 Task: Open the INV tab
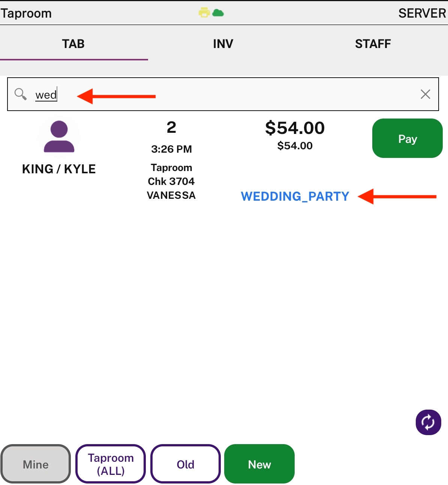tap(223, 44)
